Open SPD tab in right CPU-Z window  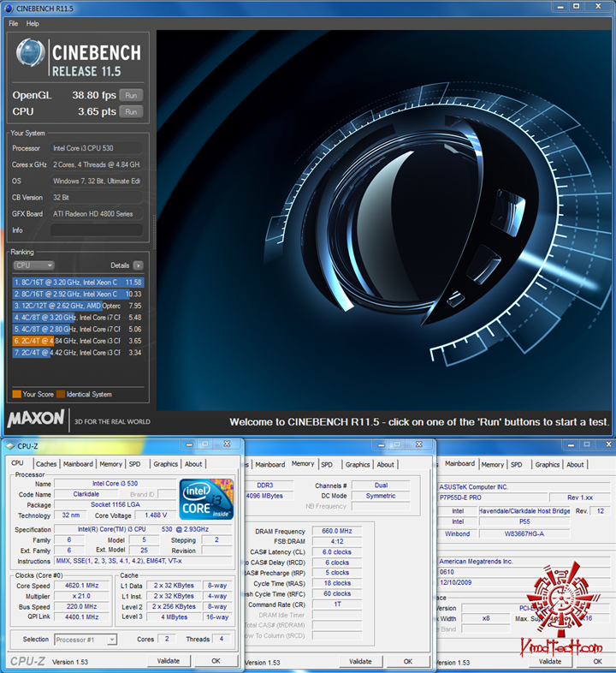coord(517,464)
